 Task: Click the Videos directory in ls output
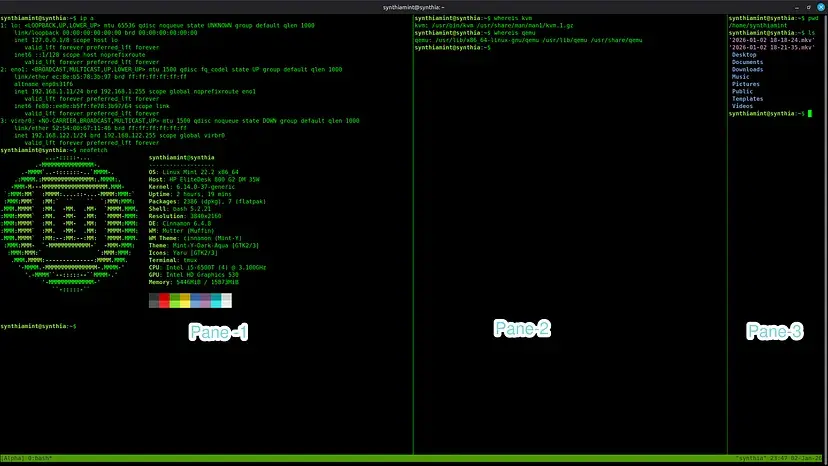(742, 106)
